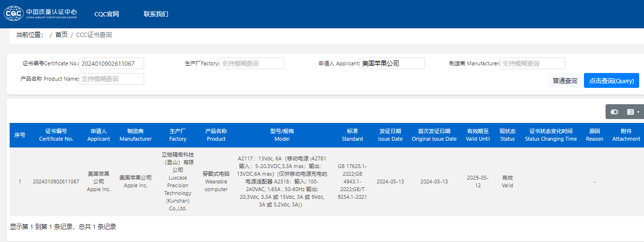Go to 首页 breadcrumb link
644x242 pixels.
pyautogui.click(x=62, y=35)
